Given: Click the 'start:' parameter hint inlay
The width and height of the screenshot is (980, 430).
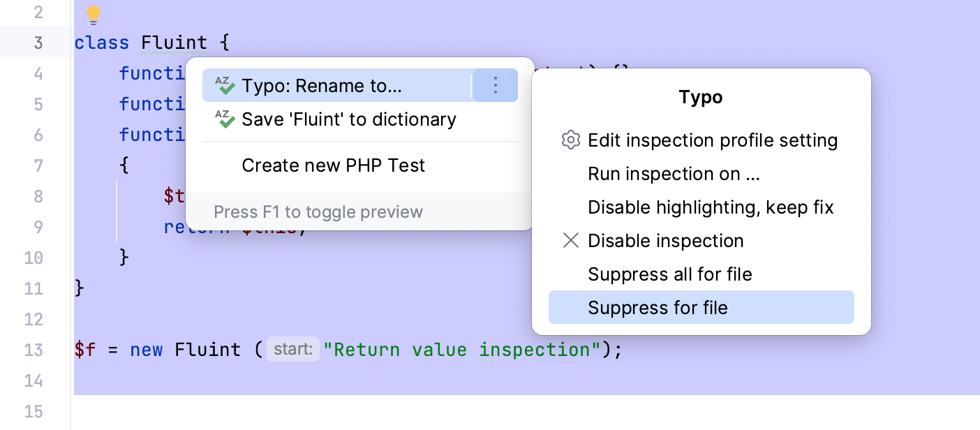Looking at the screenshot, I should tap(292, 349).
